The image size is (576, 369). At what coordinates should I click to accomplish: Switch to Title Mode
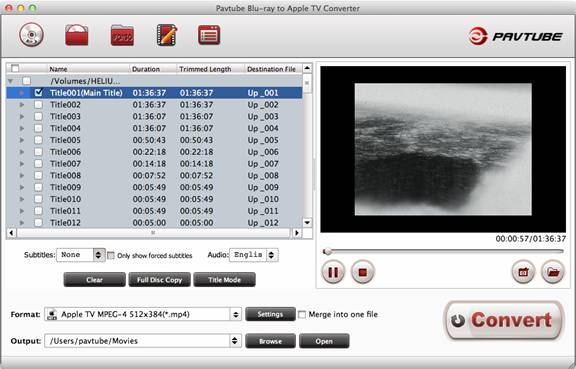(224, 280)
